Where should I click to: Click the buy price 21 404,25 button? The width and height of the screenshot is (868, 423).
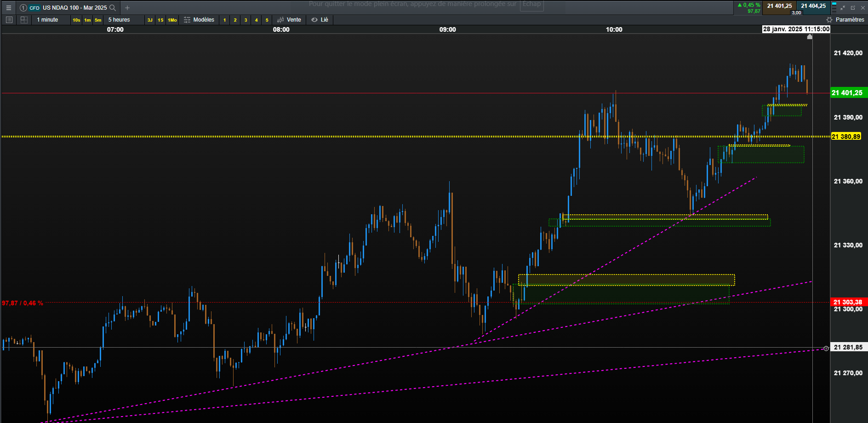(x=813, y=6)
